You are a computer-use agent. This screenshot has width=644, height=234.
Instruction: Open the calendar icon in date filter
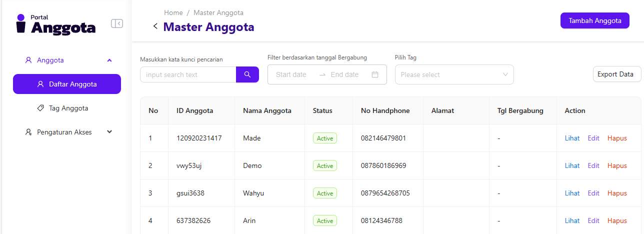click(x=375, y=74)
